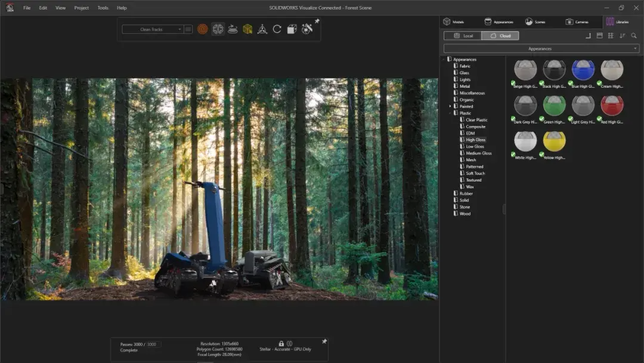
Task: Select the Metal appearance category
Action: 465,86
